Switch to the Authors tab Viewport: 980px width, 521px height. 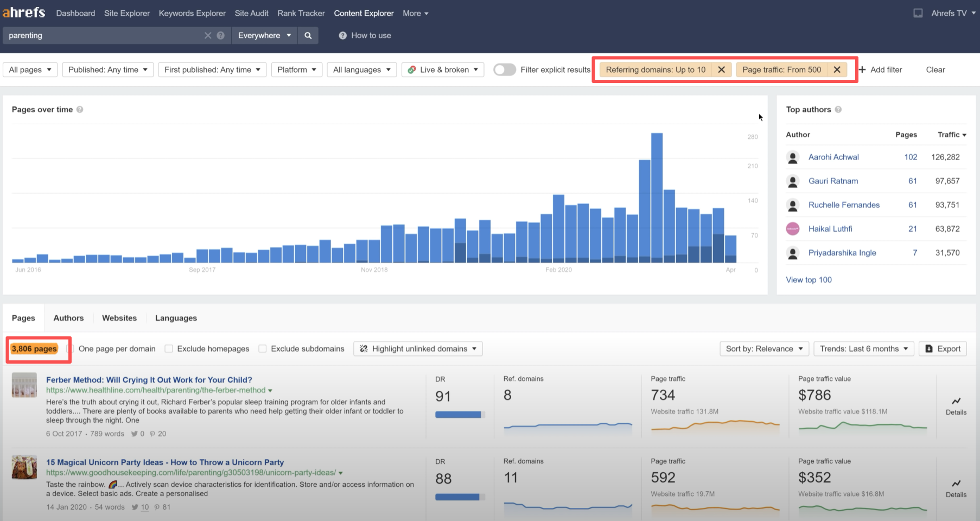click(68, 318)
